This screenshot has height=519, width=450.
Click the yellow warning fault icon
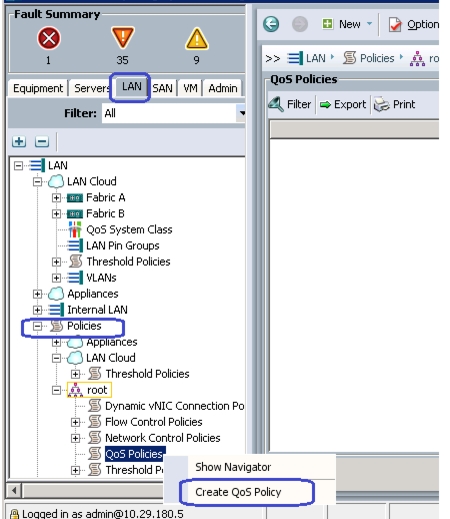pos(197,38)
